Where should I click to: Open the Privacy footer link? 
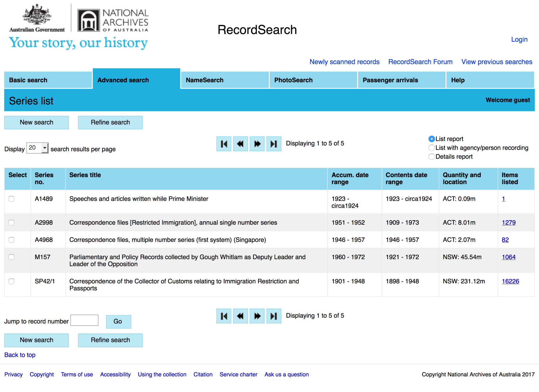(13, 375)
